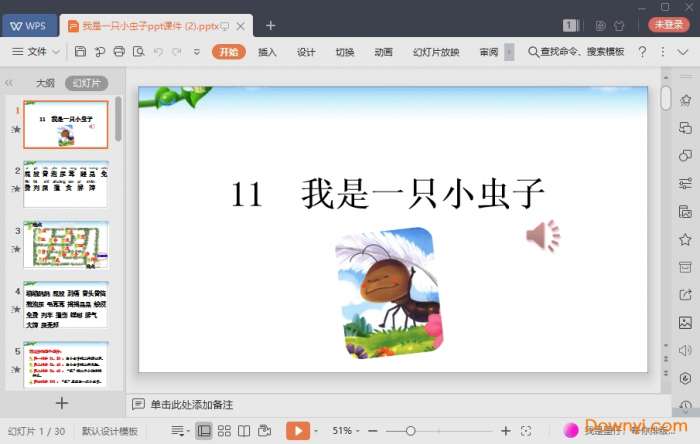Expand quick access toolbar customize arrow
Viewport: 700px width, 444px height.
[x=196, y=52]
